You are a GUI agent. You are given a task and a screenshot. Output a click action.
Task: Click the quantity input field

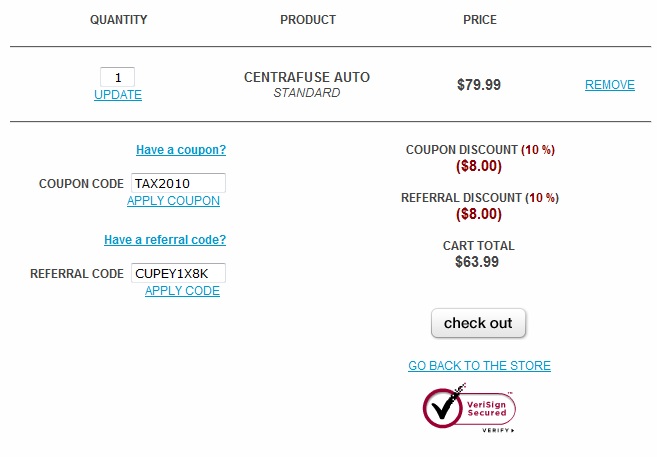(x=118, y=77)
